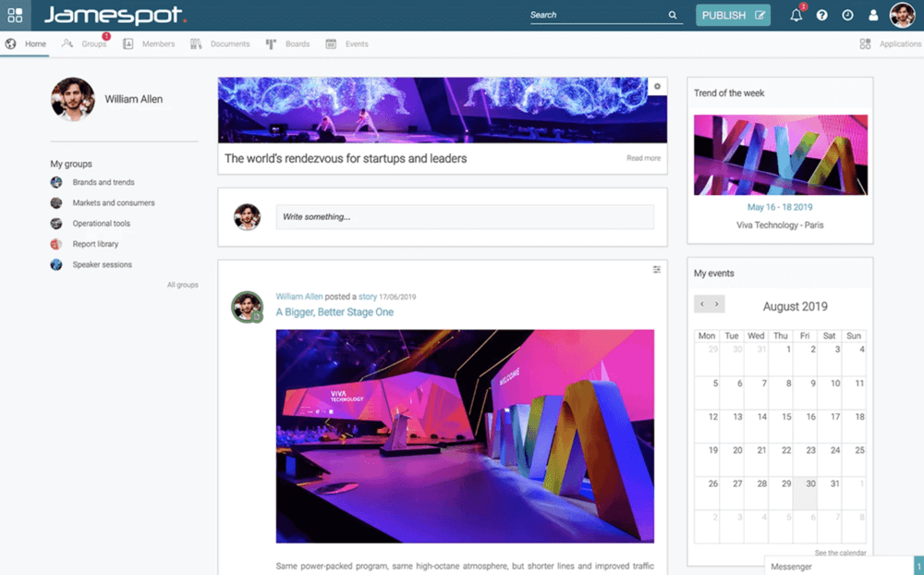Image resolution: width=924 pixels, height=575 pixels.
Task: Open the Boards tab
Action: [x=287, y=43]
